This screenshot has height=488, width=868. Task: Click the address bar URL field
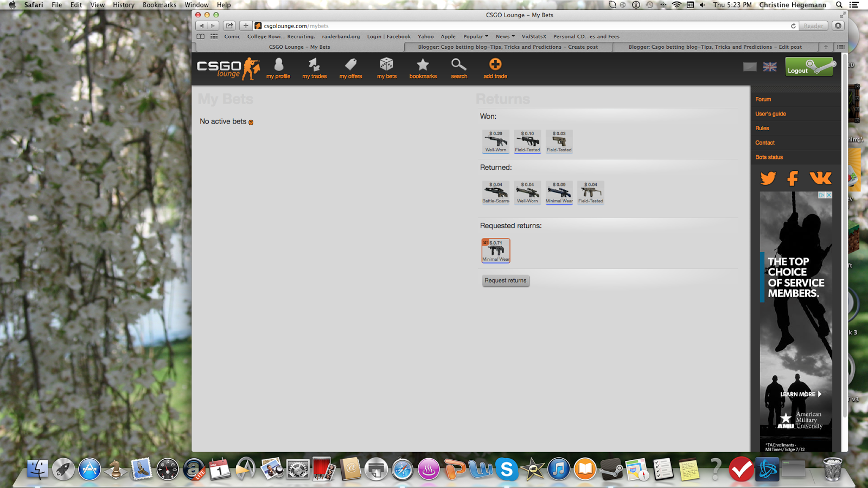[x=521, y=25]
